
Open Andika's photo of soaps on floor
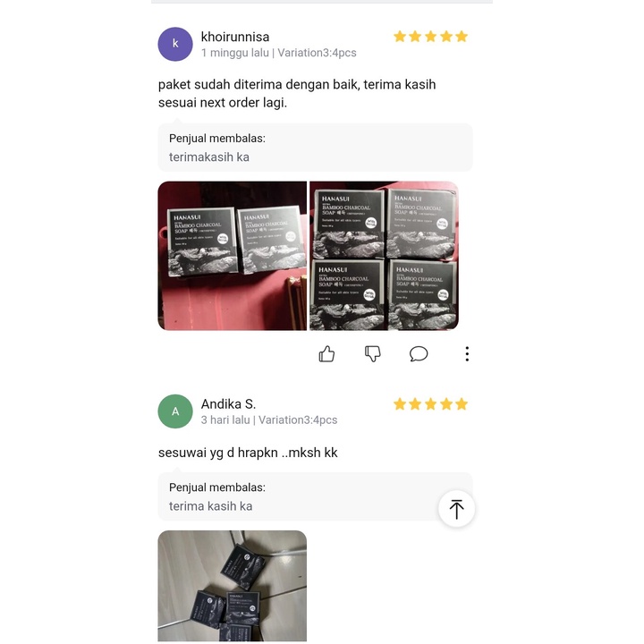coord(232,586)
